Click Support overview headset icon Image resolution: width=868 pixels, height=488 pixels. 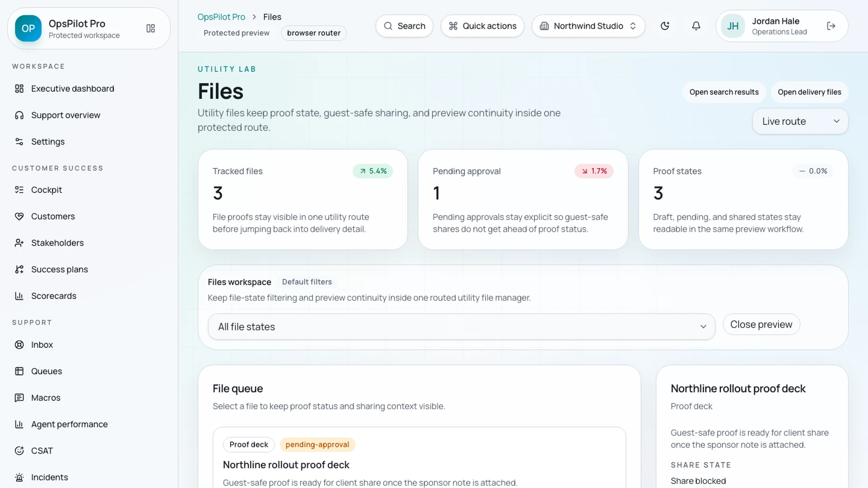[19, 115]
